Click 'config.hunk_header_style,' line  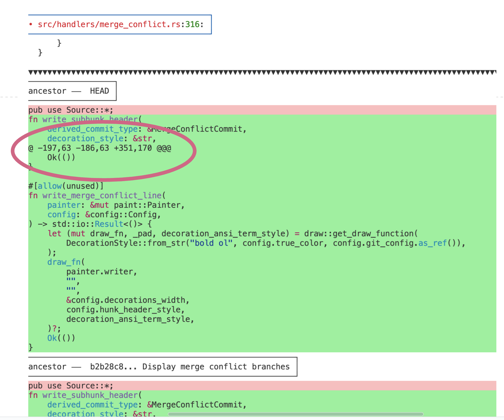click(125, 310)
